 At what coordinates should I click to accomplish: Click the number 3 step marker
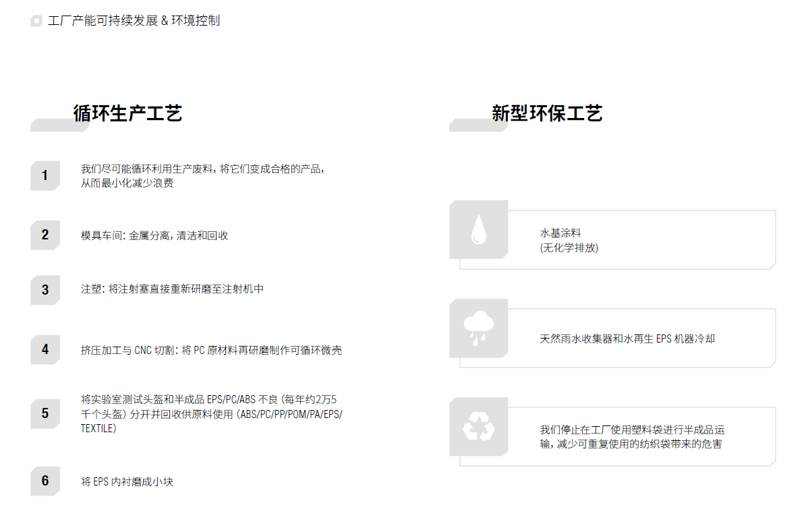(45, 290)
